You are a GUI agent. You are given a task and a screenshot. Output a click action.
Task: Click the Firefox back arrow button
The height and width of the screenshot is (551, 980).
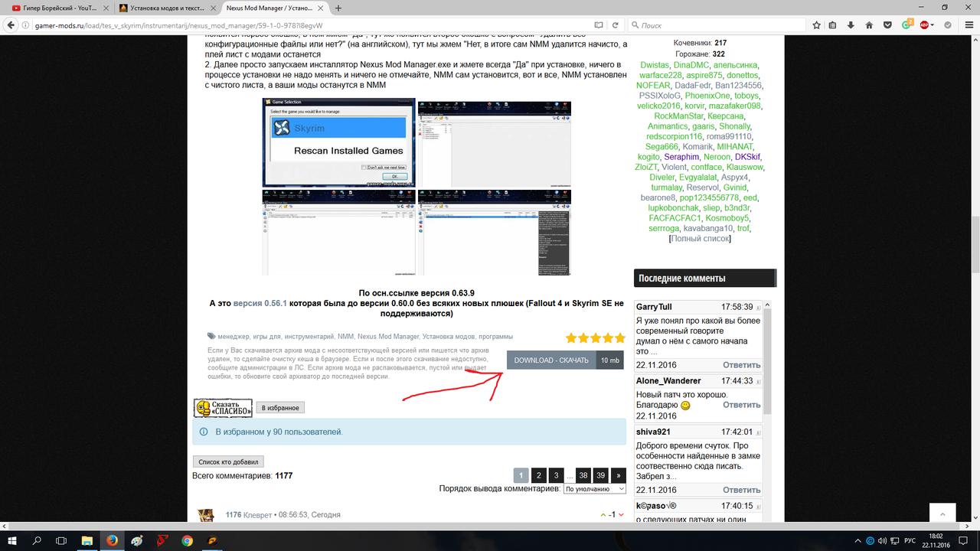(x=12, y=24)
